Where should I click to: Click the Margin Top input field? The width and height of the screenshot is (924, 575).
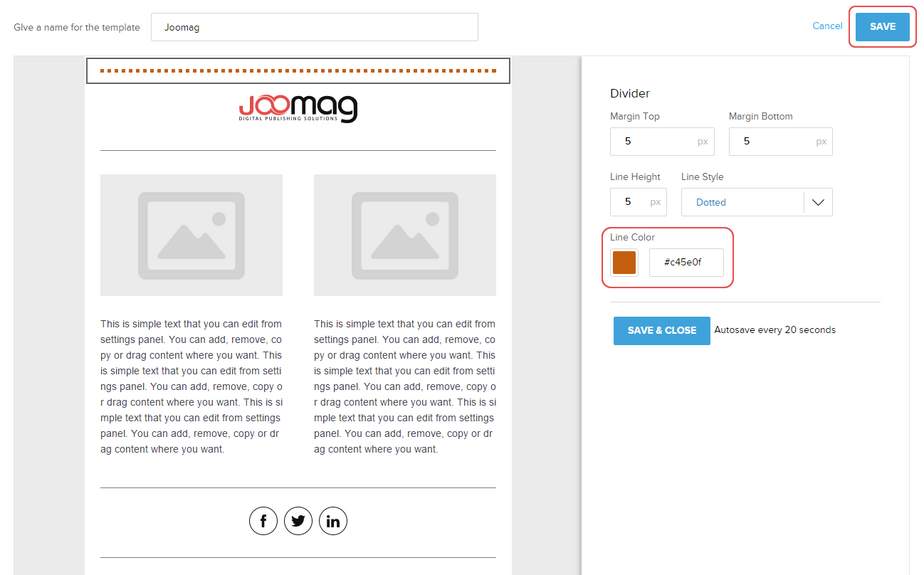click(x=653, y=142)
